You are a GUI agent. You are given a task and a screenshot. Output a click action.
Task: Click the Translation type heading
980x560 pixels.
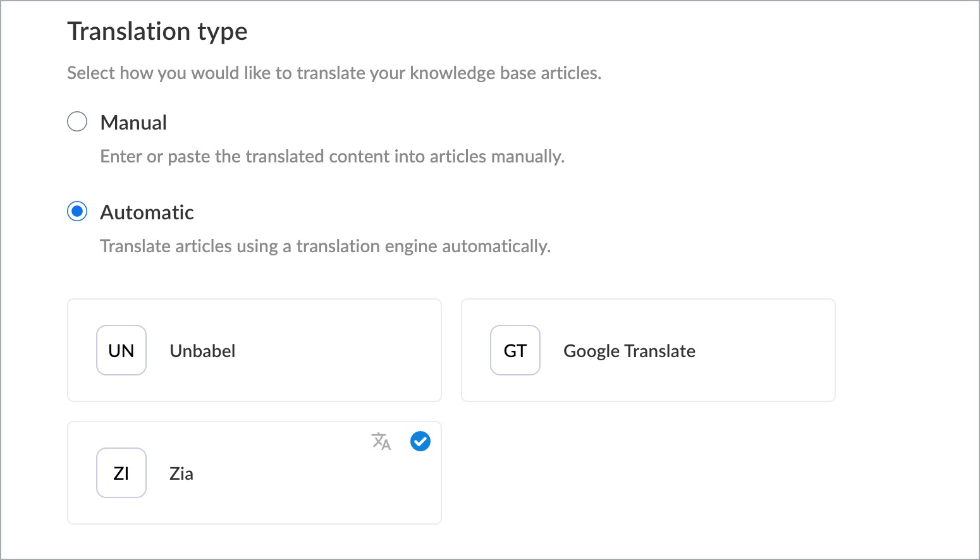(157, 32)
